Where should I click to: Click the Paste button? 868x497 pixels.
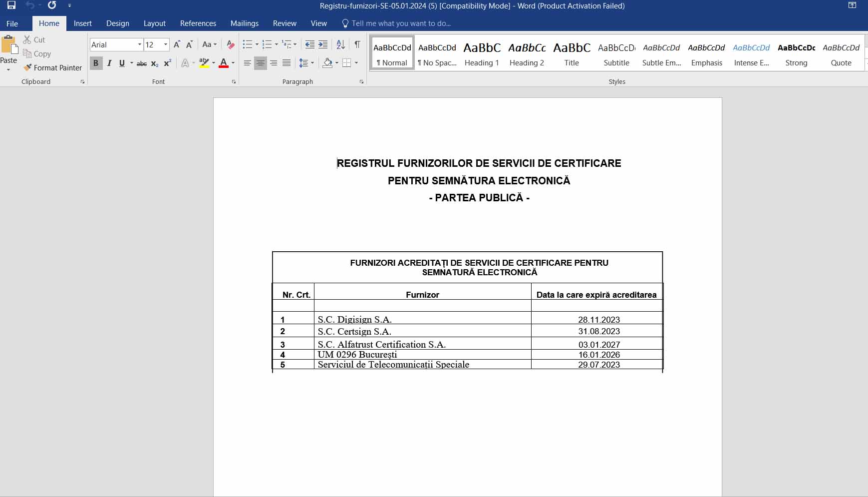click(9, 52)
